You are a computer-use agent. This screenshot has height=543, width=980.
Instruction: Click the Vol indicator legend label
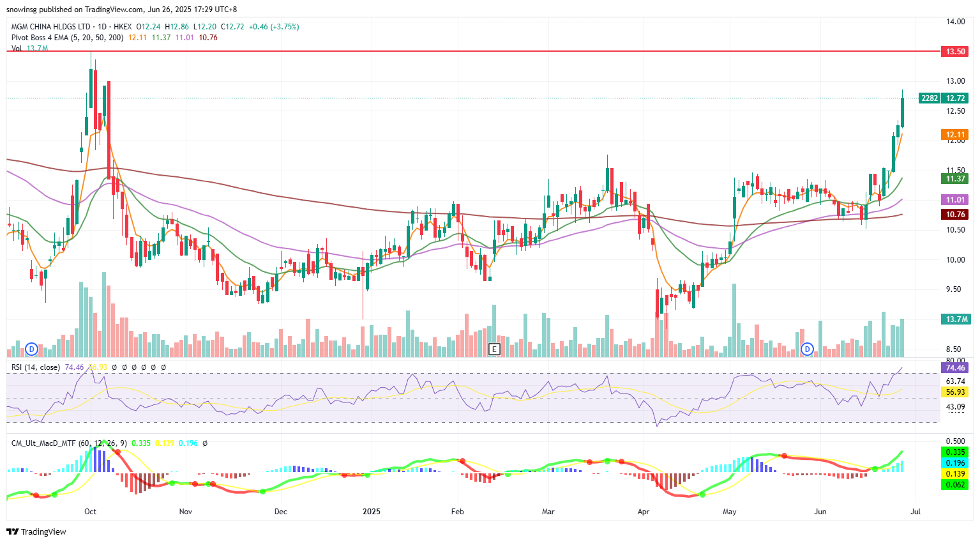17,49
